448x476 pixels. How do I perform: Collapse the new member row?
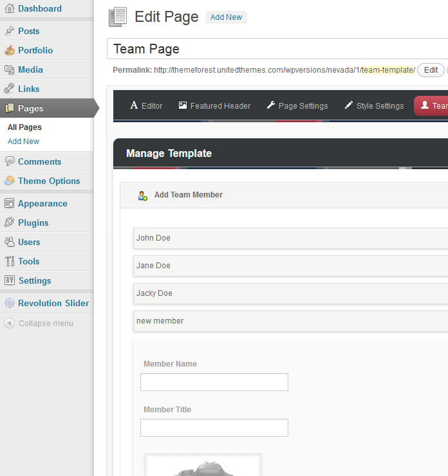[x=290, y=321]
